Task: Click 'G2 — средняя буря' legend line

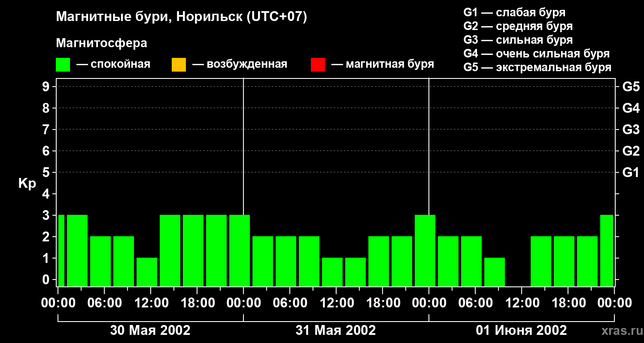Action: pyautogui.click(x=518, y=26)
